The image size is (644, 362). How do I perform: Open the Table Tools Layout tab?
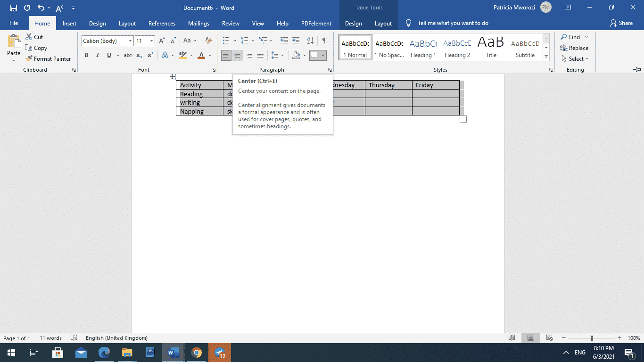click(383, 23)
